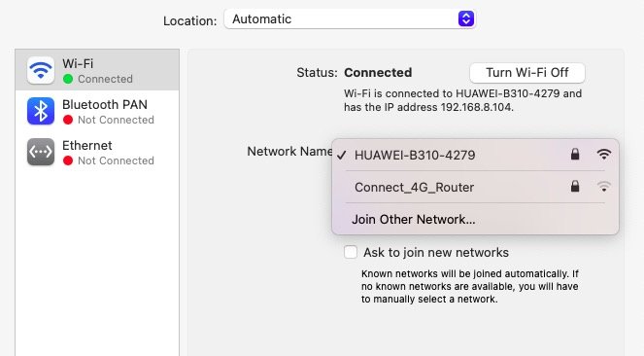
Task: Click Not Connected under Ethernet
Action: coord(116,160)
